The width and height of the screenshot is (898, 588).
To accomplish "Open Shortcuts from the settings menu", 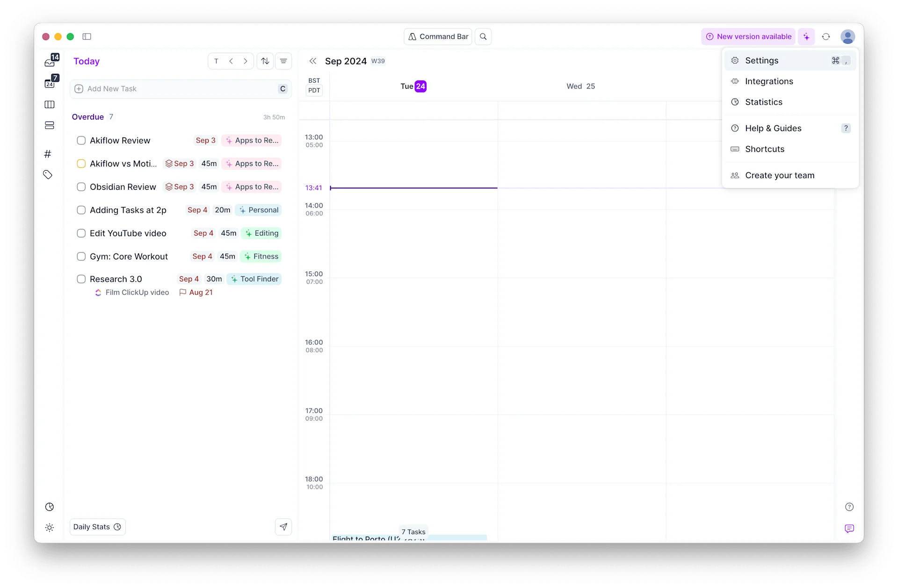I will [x=765, y=149].
